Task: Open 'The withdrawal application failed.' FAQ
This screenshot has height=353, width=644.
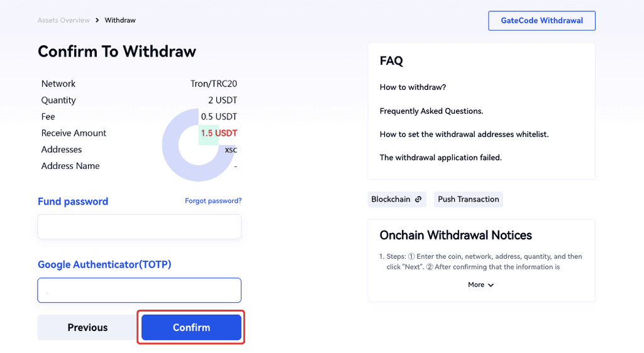Action: [440, 158]
